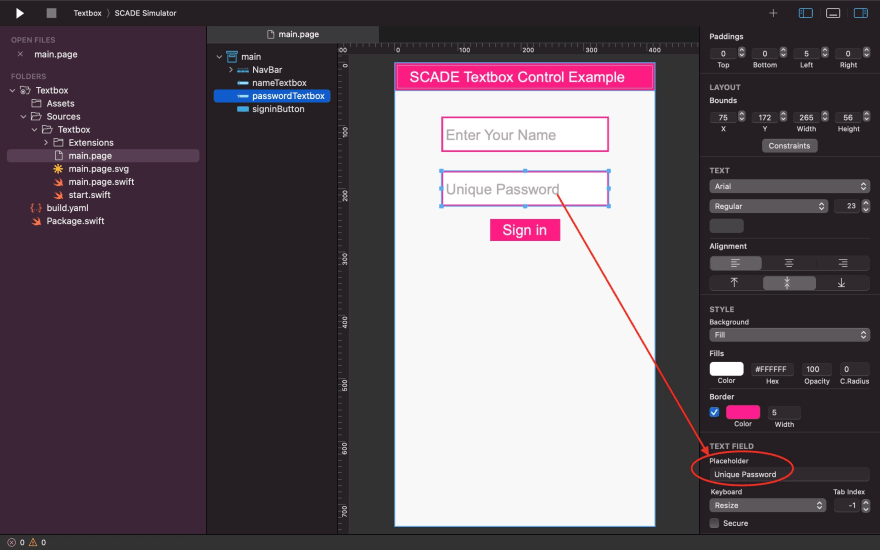Adjust the Height bounds stepper
This screenshot has height=550, width=880.
pyautogui.click(x=867, y=117)
